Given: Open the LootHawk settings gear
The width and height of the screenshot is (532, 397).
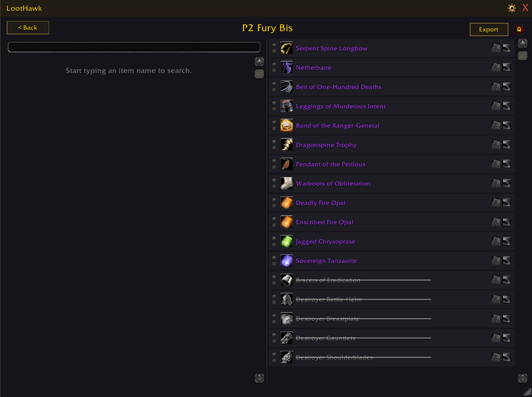Looking at the screenshot, I should click(511, 8).
